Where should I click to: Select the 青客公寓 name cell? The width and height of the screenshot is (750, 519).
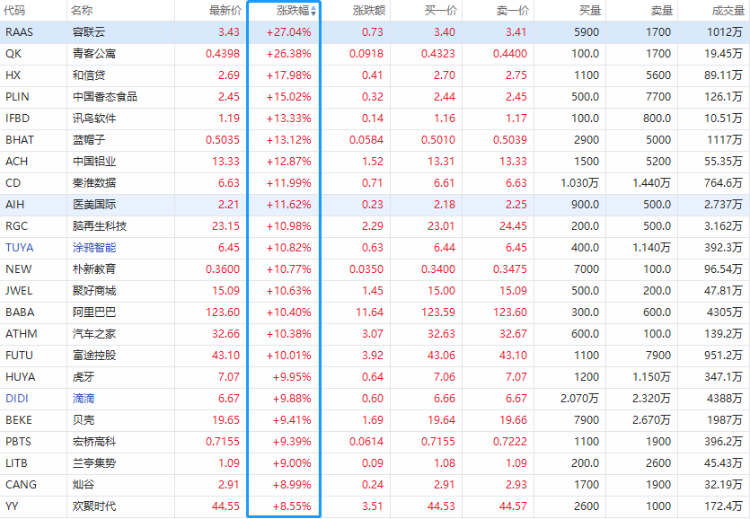pos(94,54)
